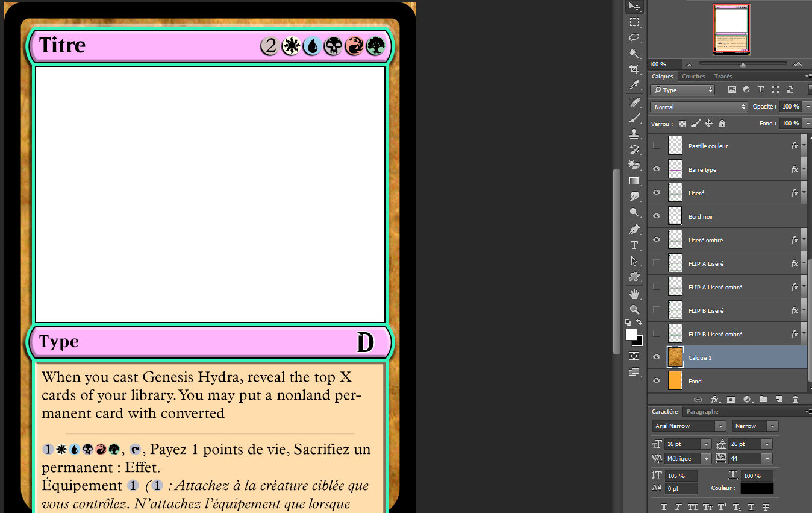The width and height of the screenshot is (812, 513).
Task: Show the FLIP A Liseré layer
Action: 657,263
